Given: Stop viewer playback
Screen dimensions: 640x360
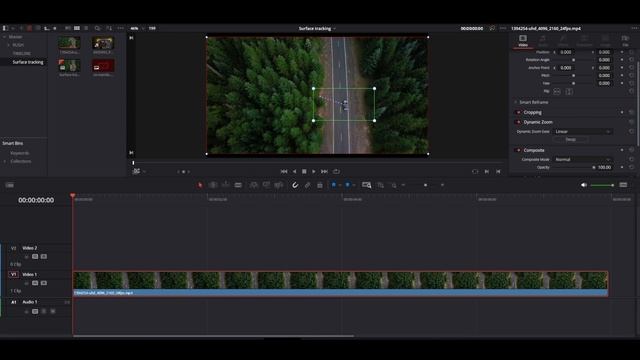Looking at the screenshot, I should pyautogui.click(x=304, y=171).
